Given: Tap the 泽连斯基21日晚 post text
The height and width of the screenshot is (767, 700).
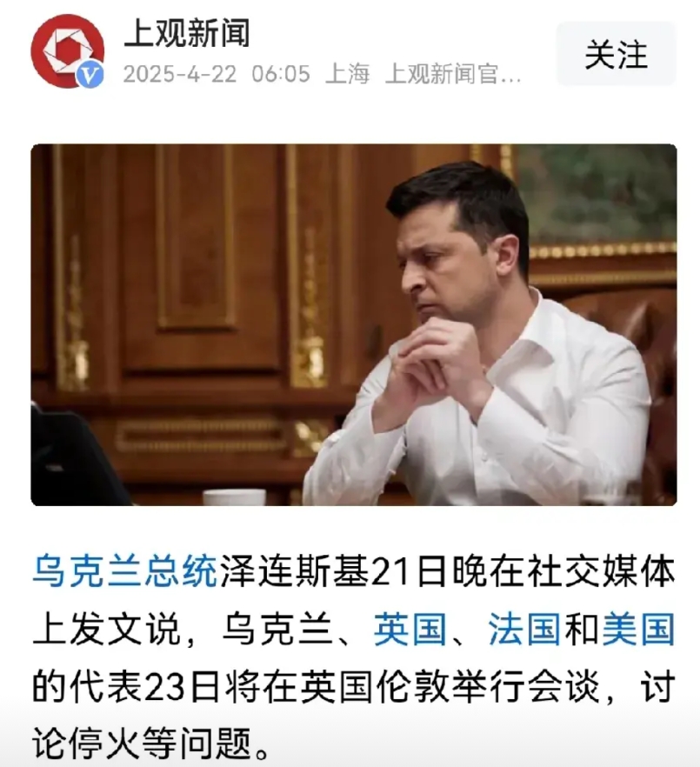Looking at the screenshot, I should 335,570.
